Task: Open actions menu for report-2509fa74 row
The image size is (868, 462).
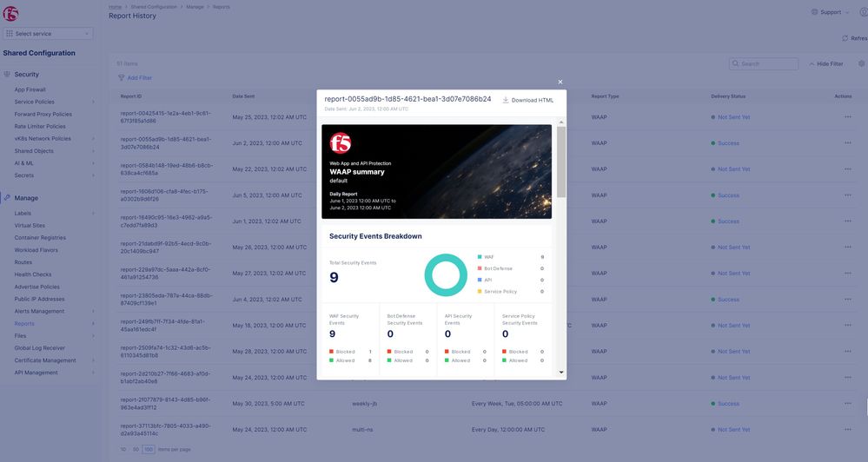Action: click(847, 352)
